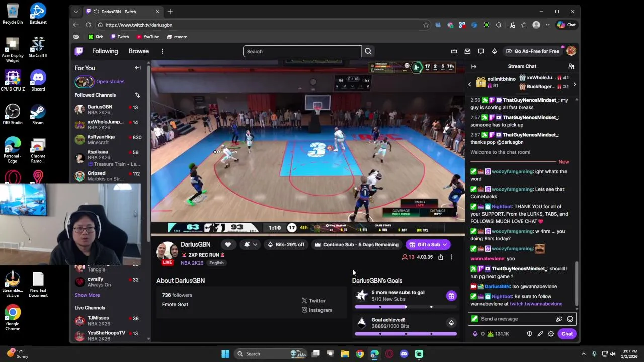Open browser extensions puzzle icon
The height and width of the screenshot is (362, 644).
tap(499, 25)
